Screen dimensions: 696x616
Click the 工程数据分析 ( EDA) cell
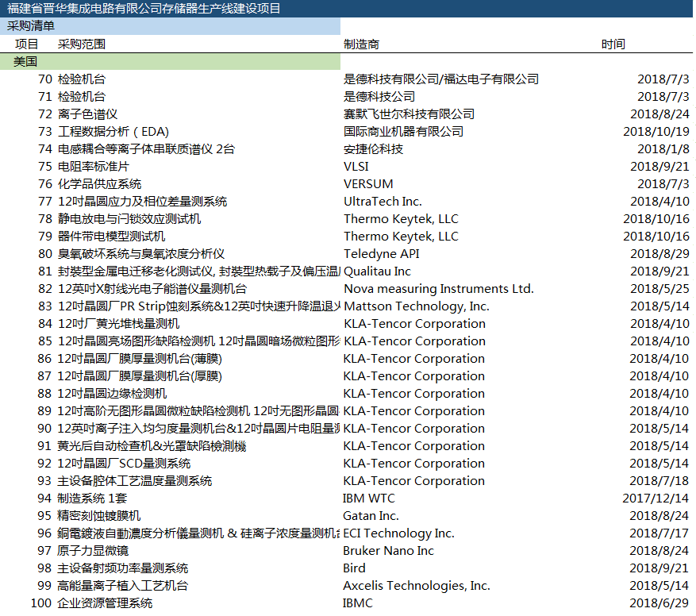(113, 132)
